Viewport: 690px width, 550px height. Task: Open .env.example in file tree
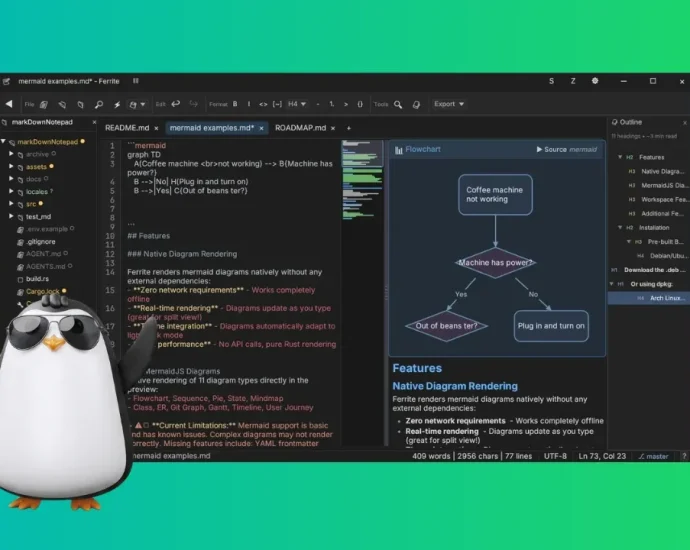tap(45, 229)
